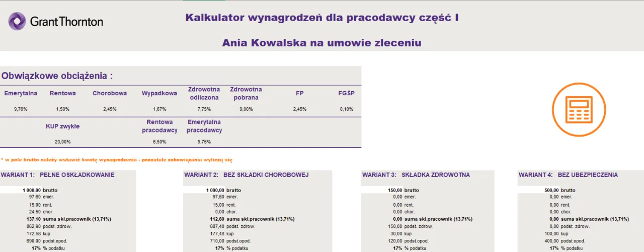644x252 pixels.
Task: Select the 'Emerytalna pracodawcy' header
Action: 204,126
